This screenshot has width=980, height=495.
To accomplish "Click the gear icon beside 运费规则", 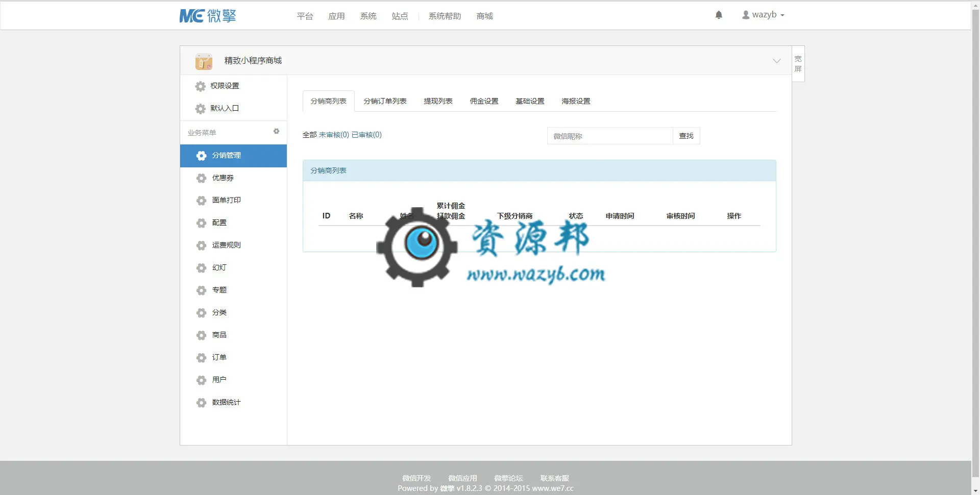I will pos(202,245).
